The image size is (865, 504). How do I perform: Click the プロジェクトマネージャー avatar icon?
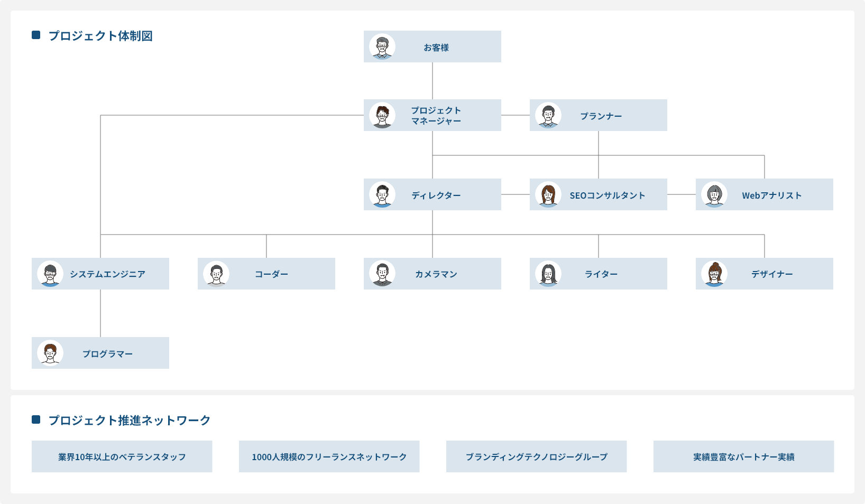[x=382, y=115]
